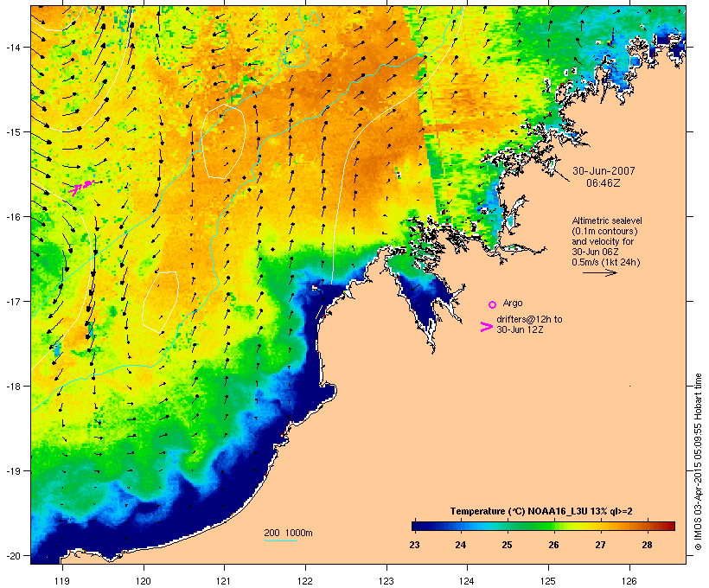Click the '0.5m/s (1kt 24h)' scale text
This screenshot has width=709, height=588.
pos(606,262)
